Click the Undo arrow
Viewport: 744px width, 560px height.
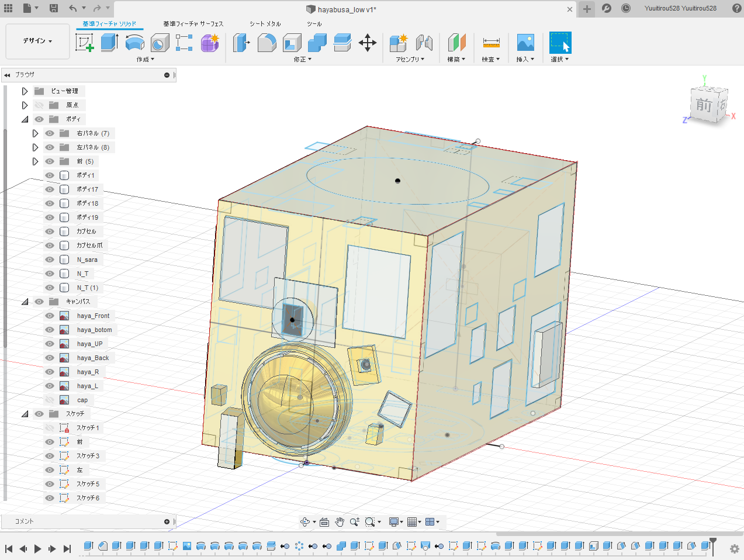pyautogui.click(x=72, y=8)
